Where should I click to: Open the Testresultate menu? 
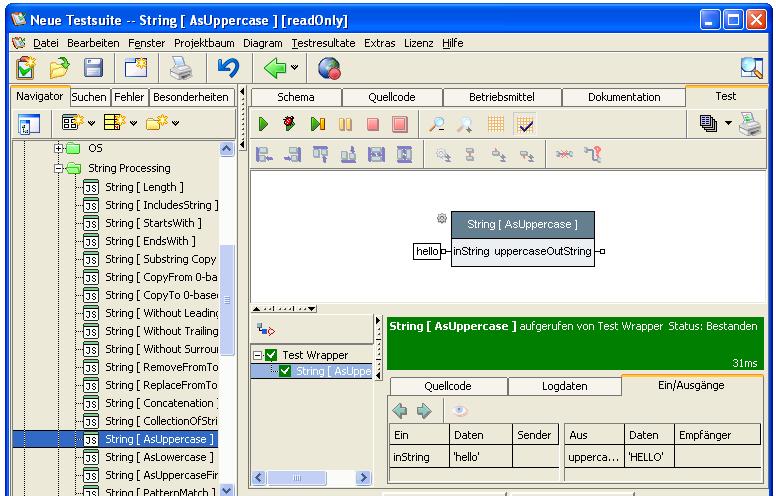point(325,43)
